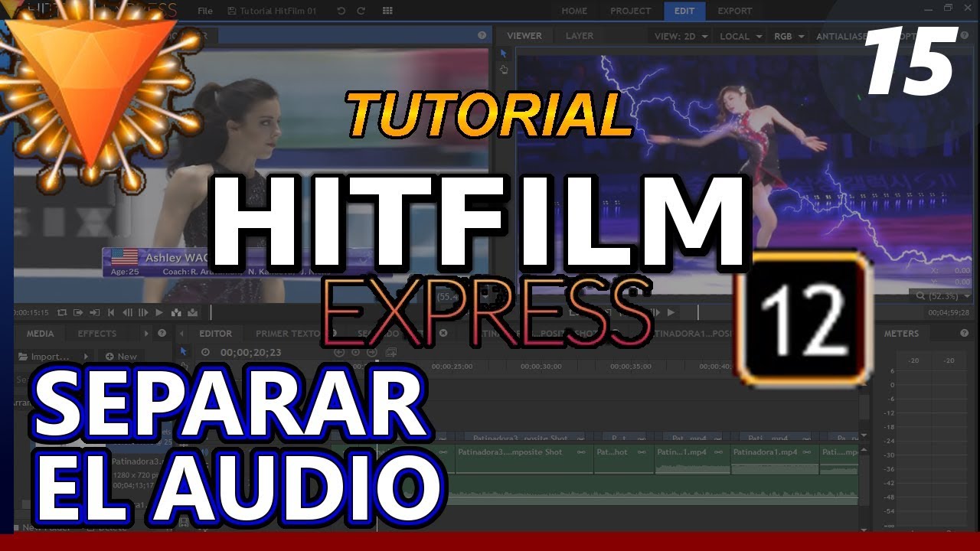Expand the Import dropdown arrow
The height and width of the screenshot is (551, 980).
click(x=86, y=357)
